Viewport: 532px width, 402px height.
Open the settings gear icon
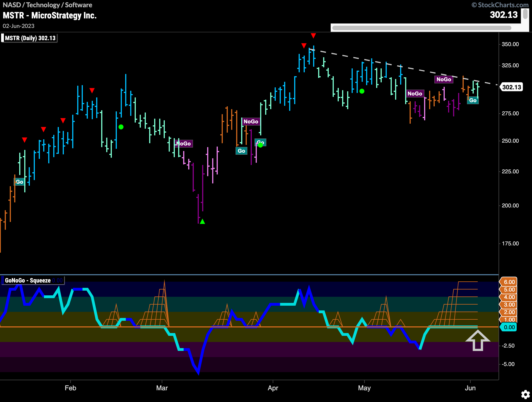525,394
